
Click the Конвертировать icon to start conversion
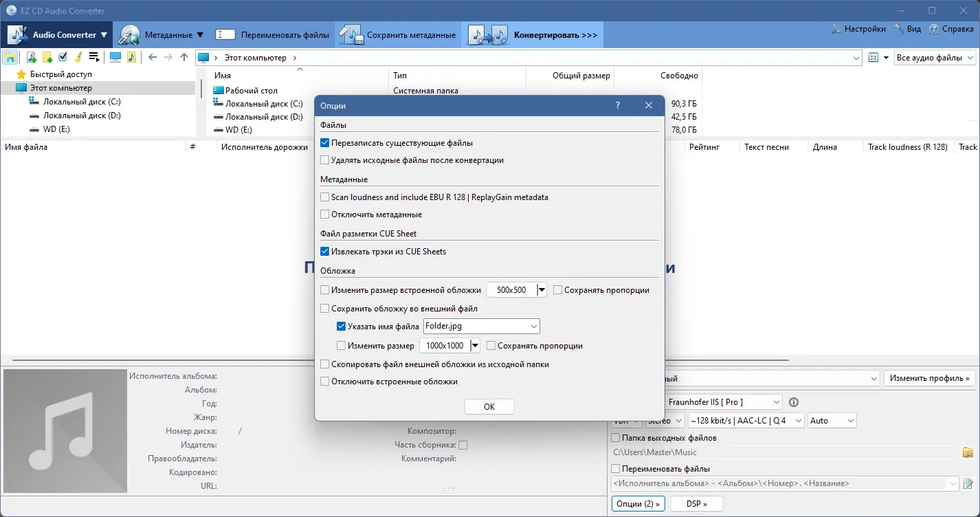[x=488, y=35]
